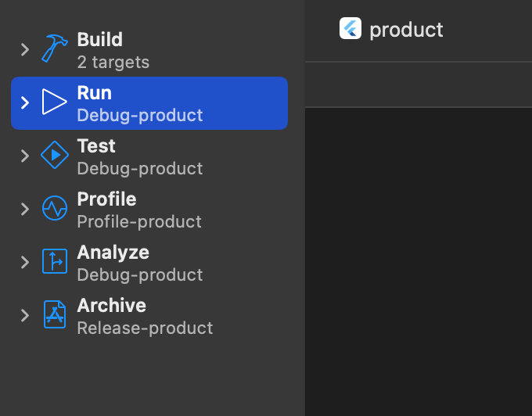Click the product scheme name
Screen dimensions: 532x416
tap(406, 30)
